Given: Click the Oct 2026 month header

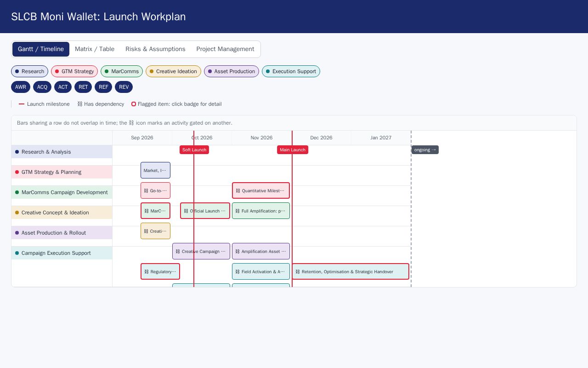Looking at the screenshot, I should 202,138.
